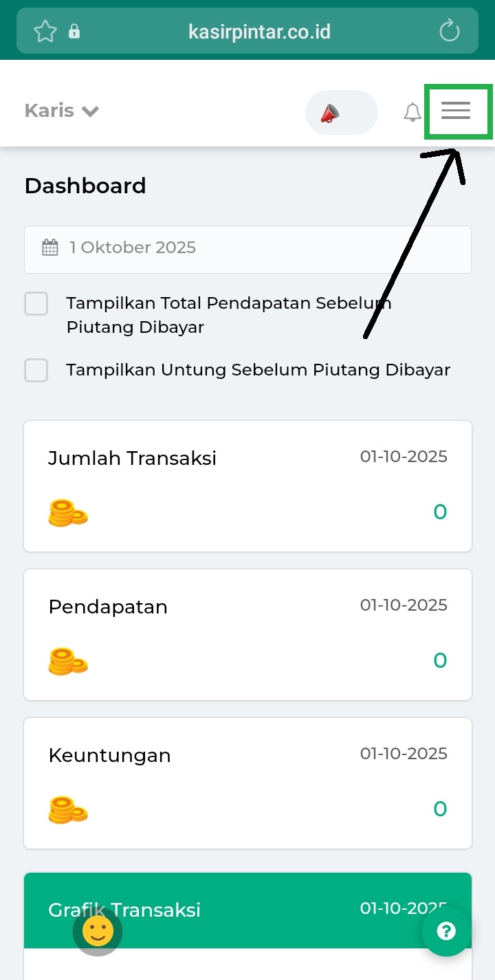This screenshot has width=495, height=980.
Task: Click the site security padlock icon
Action: [x=74, y=32]
